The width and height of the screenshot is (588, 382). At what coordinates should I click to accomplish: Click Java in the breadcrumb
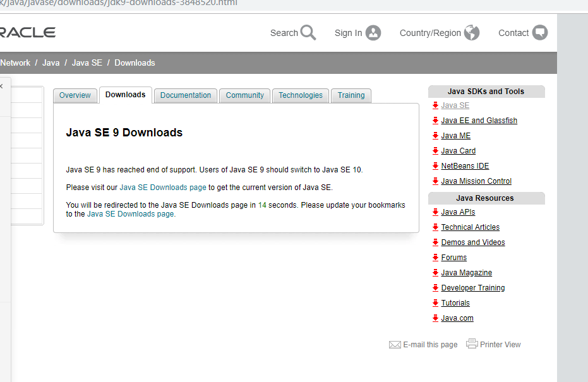51,63
